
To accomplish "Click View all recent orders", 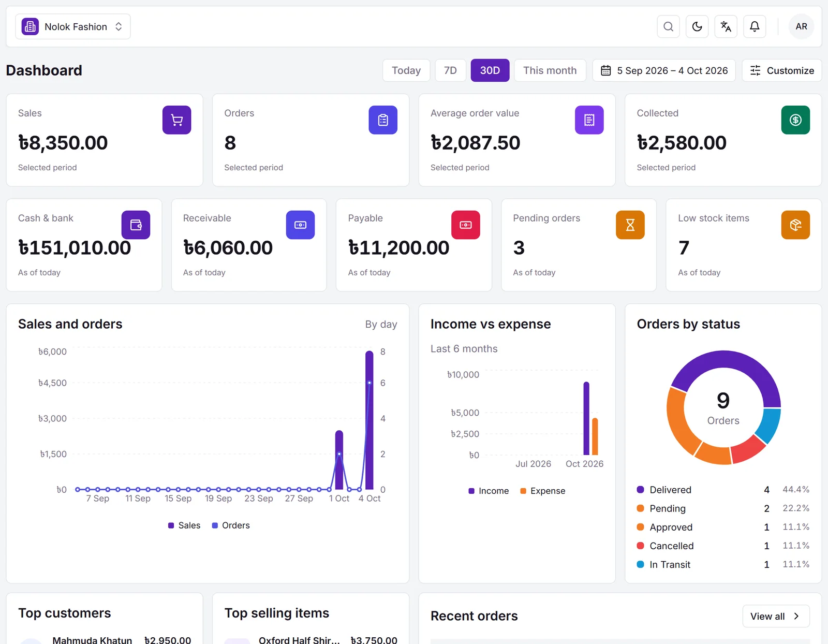I will click(776, 616).
